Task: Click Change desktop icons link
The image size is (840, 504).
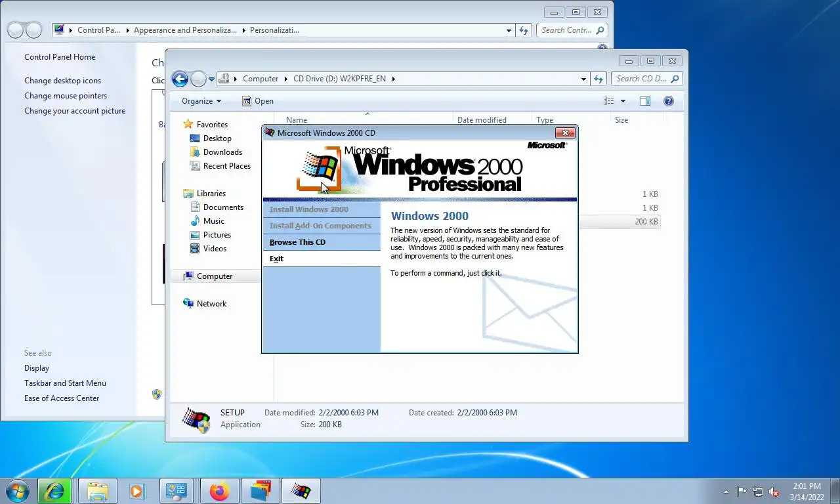Action: coord(63,81)
